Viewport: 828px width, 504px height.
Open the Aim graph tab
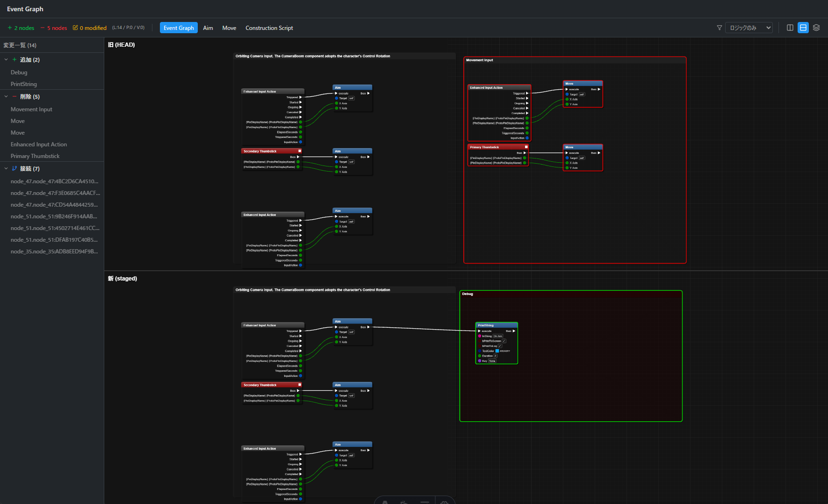click(208, 28)
